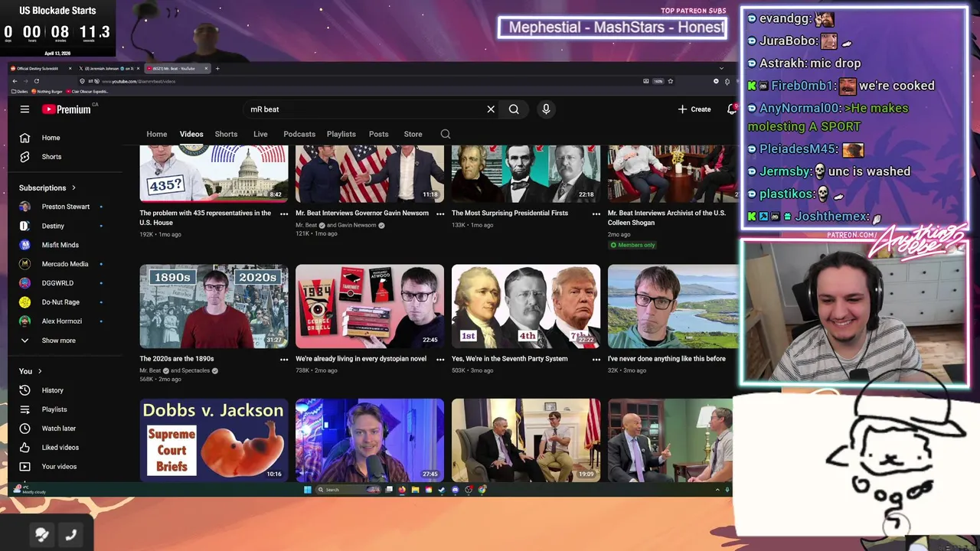
Task: Open Alex Hormozi subscription channel
Action: (61, 321)
